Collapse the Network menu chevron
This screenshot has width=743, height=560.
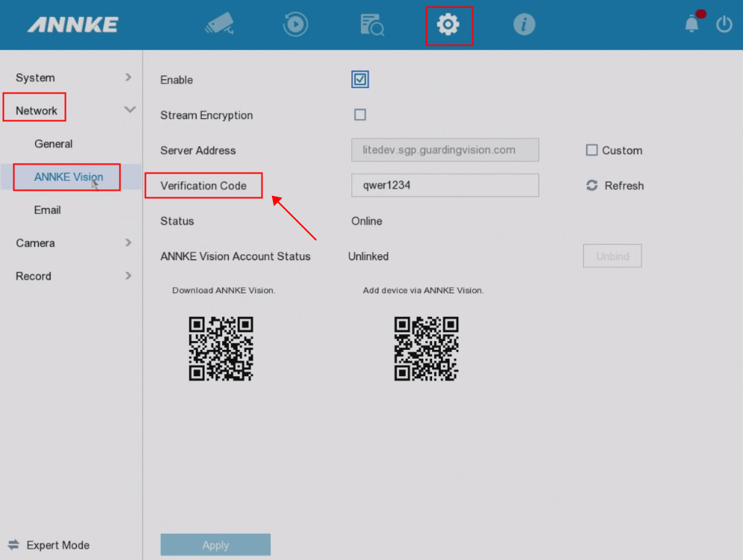coord(129,110)
